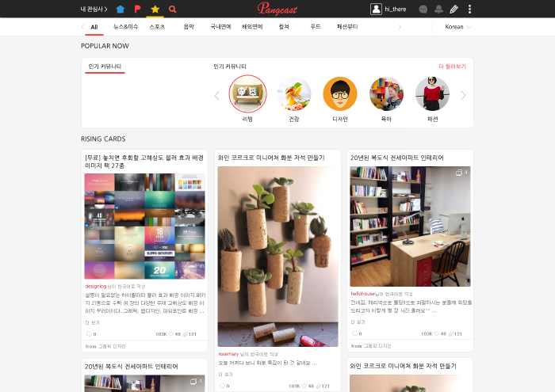Image resolution: width=555 pixels, height=392 pixels.
Task: Like the hellohouse card with heart icon
Action: coord(436,333)
